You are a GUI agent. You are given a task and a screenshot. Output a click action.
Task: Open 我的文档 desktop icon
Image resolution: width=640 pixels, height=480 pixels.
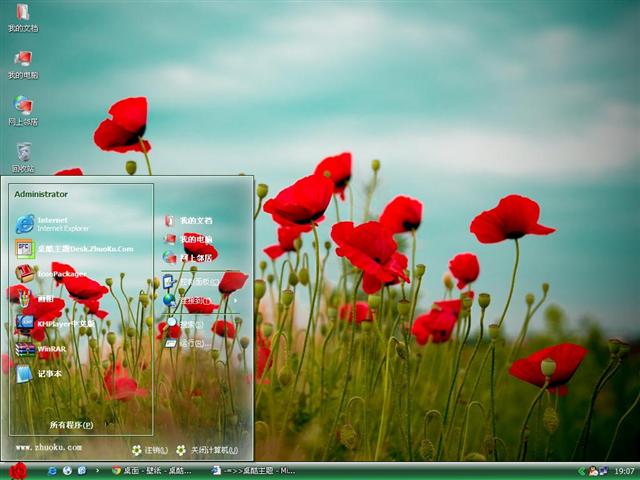[x=22, y=17]
